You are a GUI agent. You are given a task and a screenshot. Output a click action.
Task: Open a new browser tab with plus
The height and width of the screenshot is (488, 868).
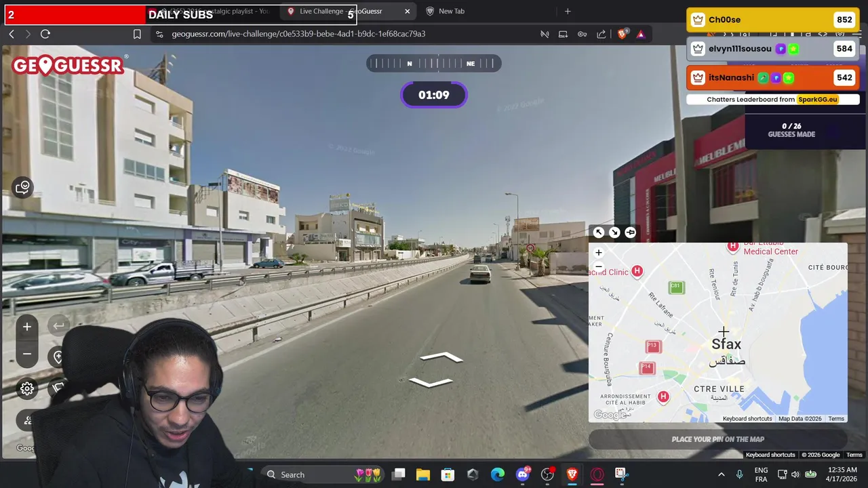click(x=568, y=12)
